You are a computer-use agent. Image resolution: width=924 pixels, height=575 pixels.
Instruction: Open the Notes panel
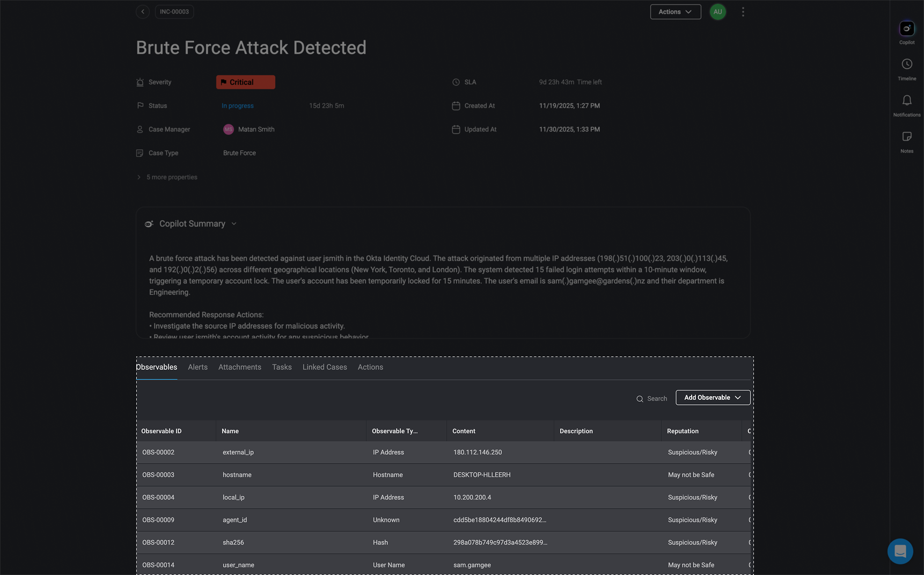[907, 137]
